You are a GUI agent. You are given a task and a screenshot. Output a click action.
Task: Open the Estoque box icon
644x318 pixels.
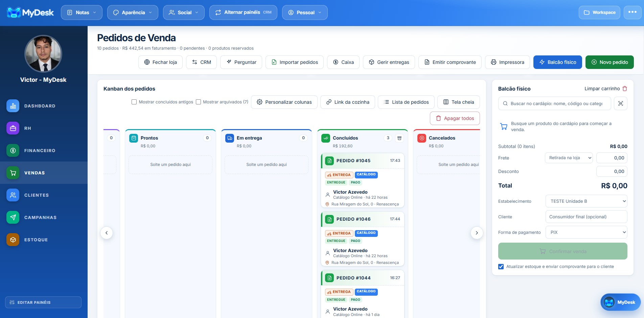click(13, 240)
